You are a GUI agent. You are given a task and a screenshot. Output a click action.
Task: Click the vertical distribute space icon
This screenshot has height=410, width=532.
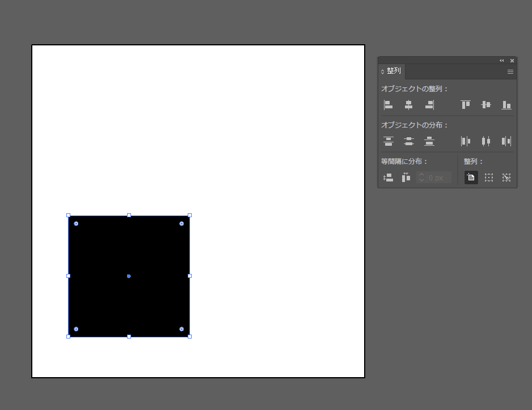click(389, 177)
